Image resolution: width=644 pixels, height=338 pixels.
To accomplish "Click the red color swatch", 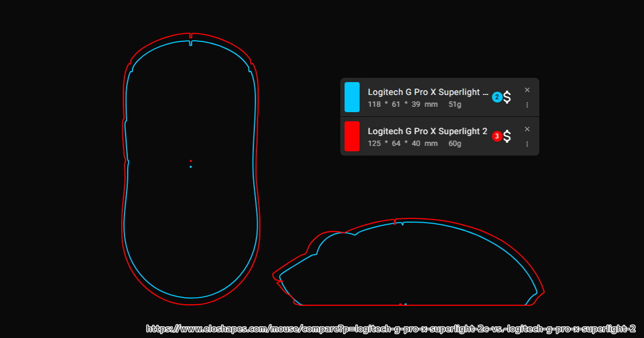I will 352,136.
